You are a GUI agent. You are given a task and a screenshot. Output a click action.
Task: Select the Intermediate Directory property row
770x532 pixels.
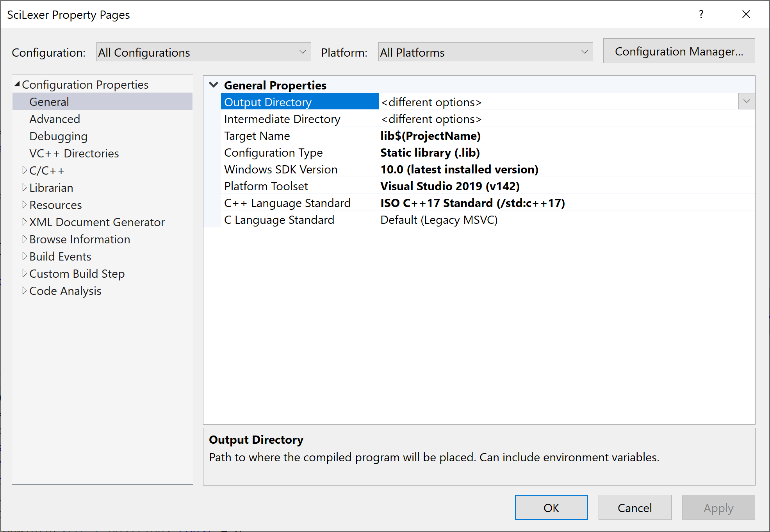[282, 119]
